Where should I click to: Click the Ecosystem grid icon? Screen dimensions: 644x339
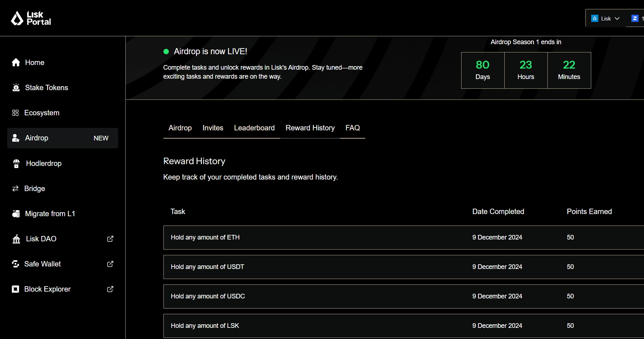click(x=15, y=113)
